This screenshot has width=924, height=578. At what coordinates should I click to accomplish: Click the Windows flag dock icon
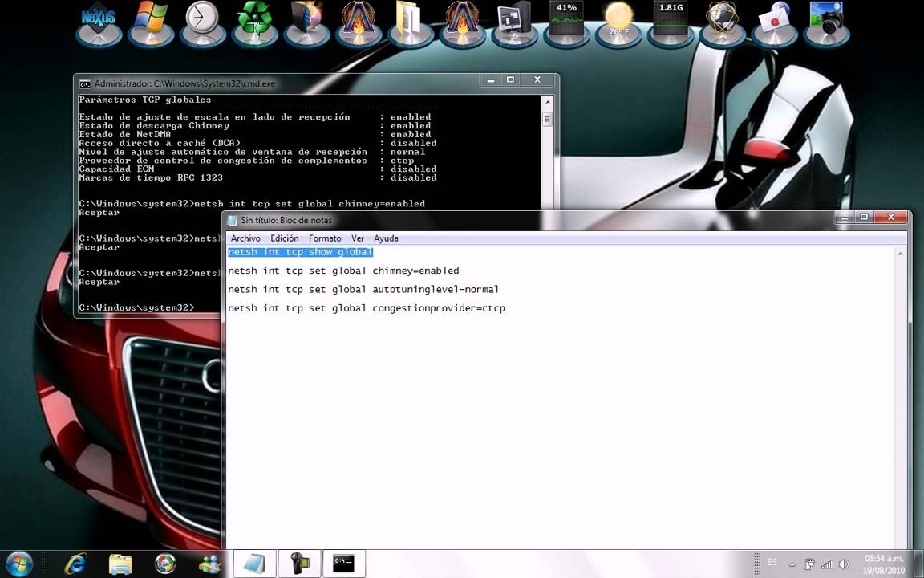click(150, 23)
